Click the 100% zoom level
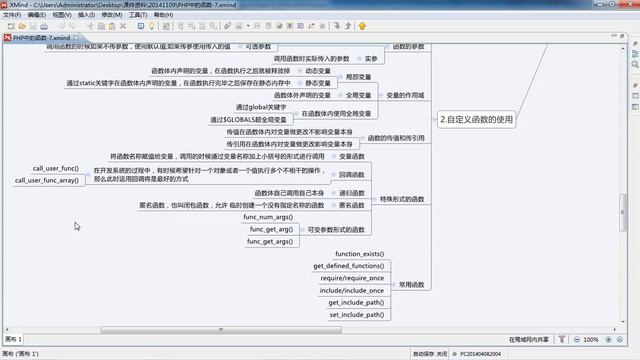The height and width of the screenshot is (360, 640). [x=591, y=340]
